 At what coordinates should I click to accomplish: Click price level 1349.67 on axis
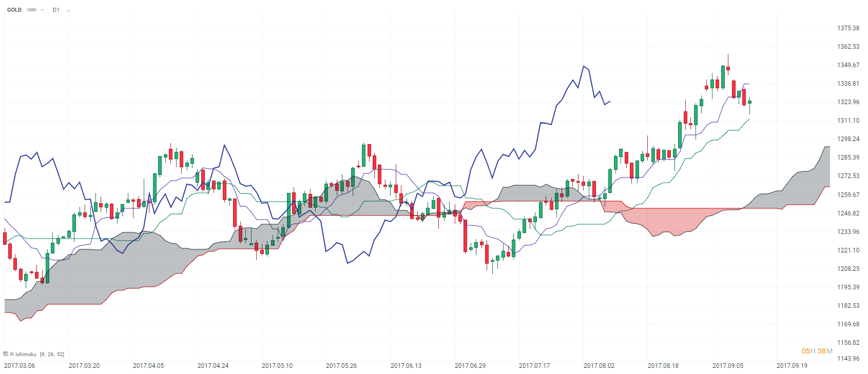(848, 65)
